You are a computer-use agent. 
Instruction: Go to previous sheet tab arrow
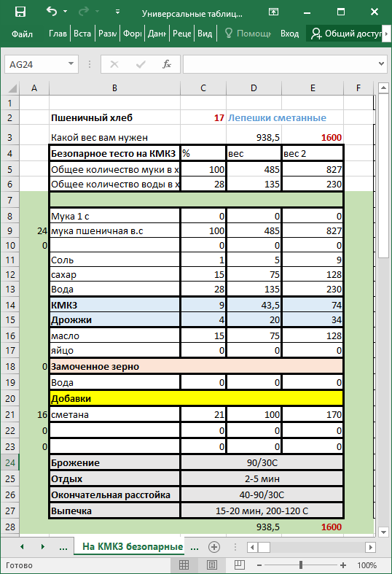(x=23, y=547)
